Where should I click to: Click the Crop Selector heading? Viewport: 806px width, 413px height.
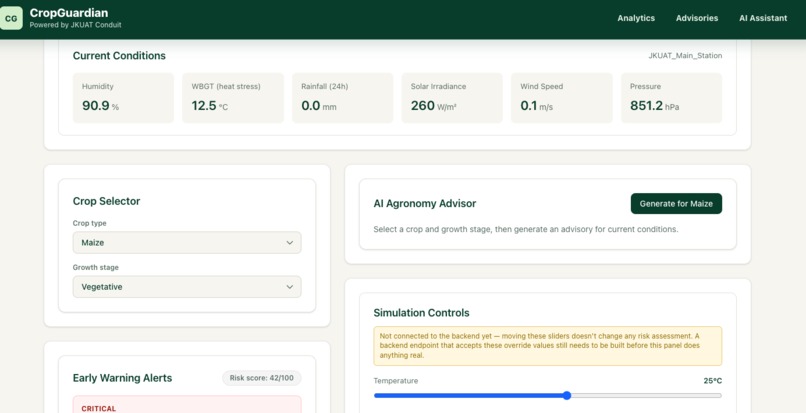tap(106, 201)
